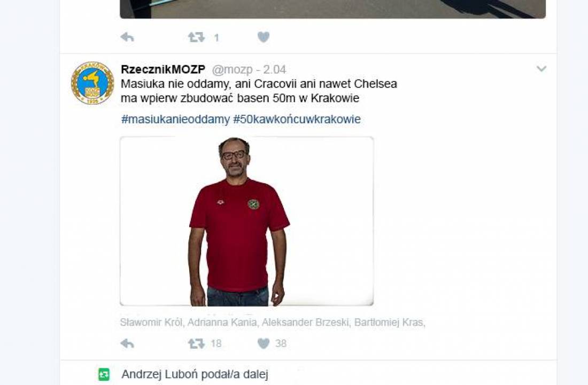The height and width of the screenshot is (385, 588).
Task: View the 18 retweets count
Action: click(216, 343)
